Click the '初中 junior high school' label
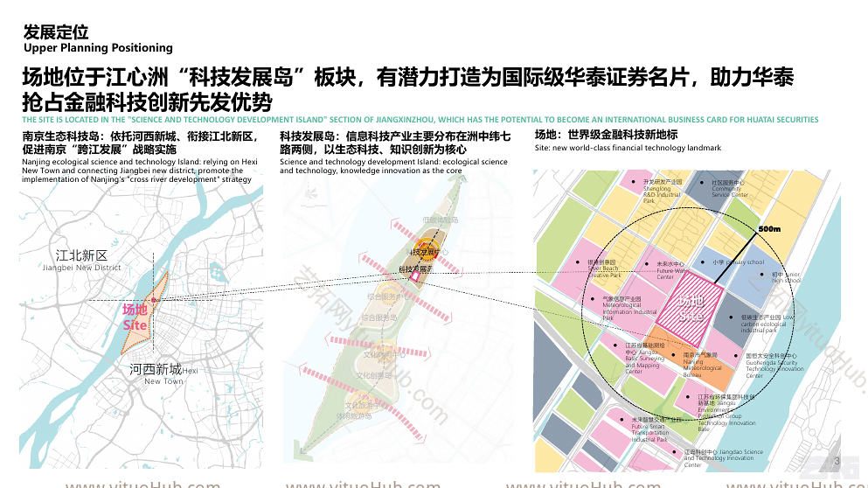868x488 pixels. pos(786,277)
